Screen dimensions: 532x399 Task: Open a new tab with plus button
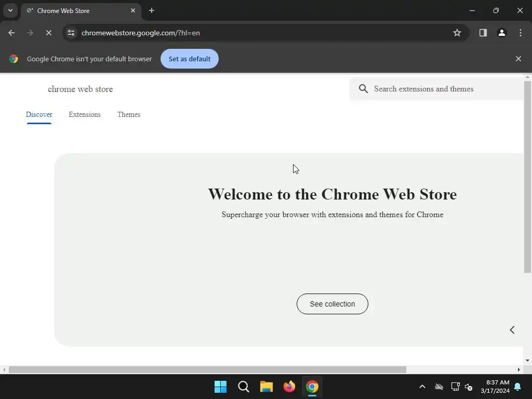(x=152, y=10)
